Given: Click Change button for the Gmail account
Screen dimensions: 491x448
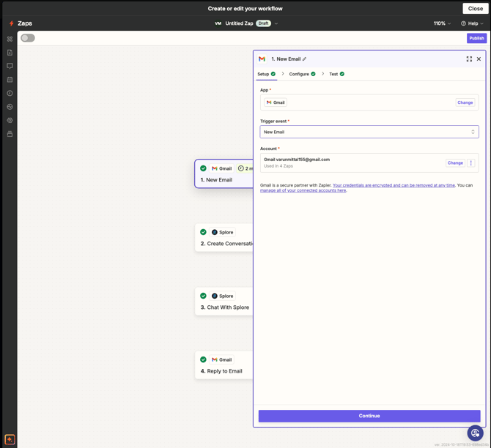Looking at the screenshot, I should (455, 163).
